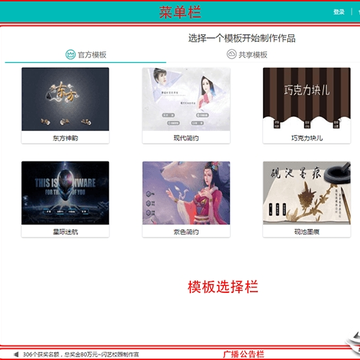Click the heading 选择一个模板开始制作作品

[242, 38]
